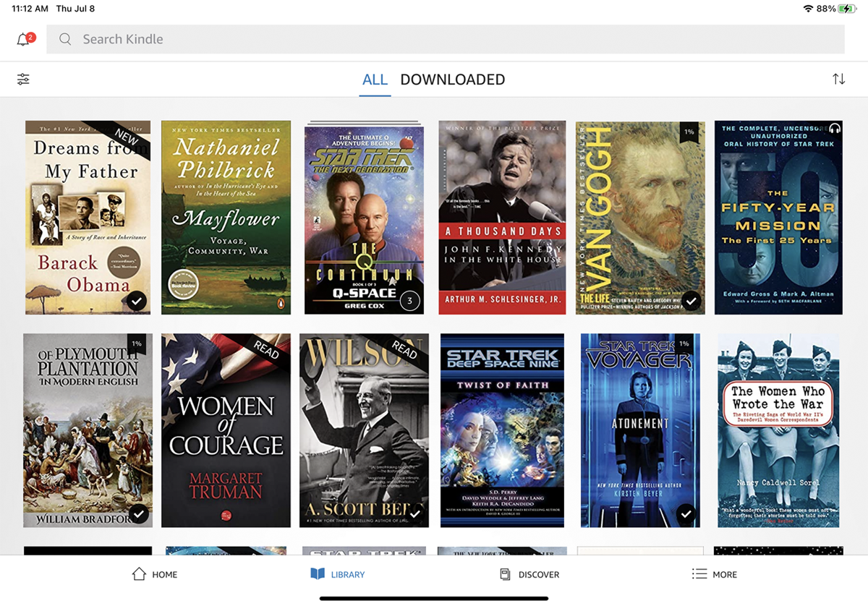Open the sort order arrows icon
This screenshot has width=868, height=606.
pos(839,80)
